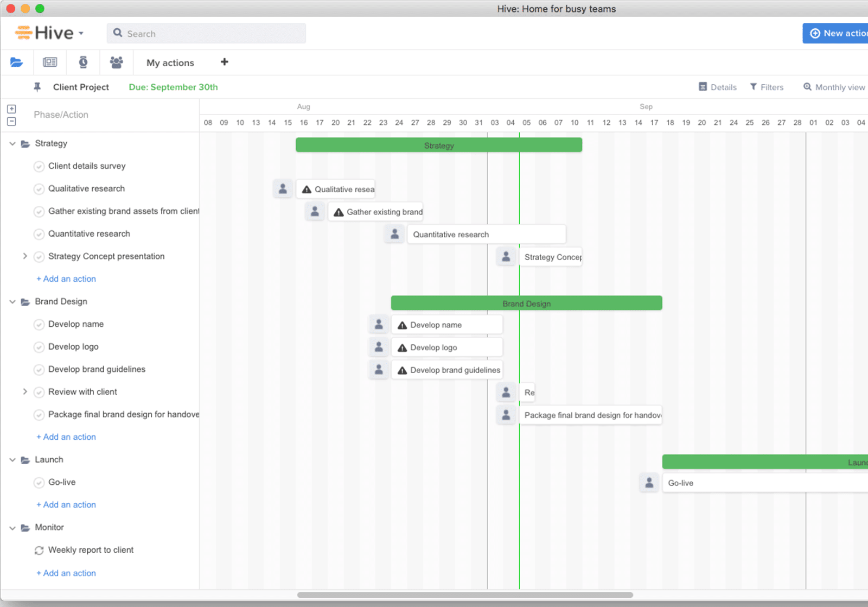Click assignee avatar beside Quantitative research bar
Viewport: 868px width, 607px height.
394,234
